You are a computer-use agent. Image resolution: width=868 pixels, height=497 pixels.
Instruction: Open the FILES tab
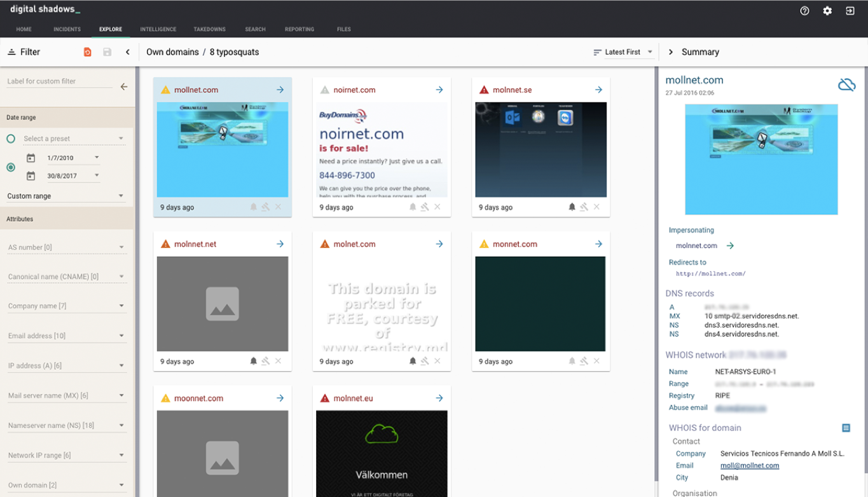(x=344, y=29)
